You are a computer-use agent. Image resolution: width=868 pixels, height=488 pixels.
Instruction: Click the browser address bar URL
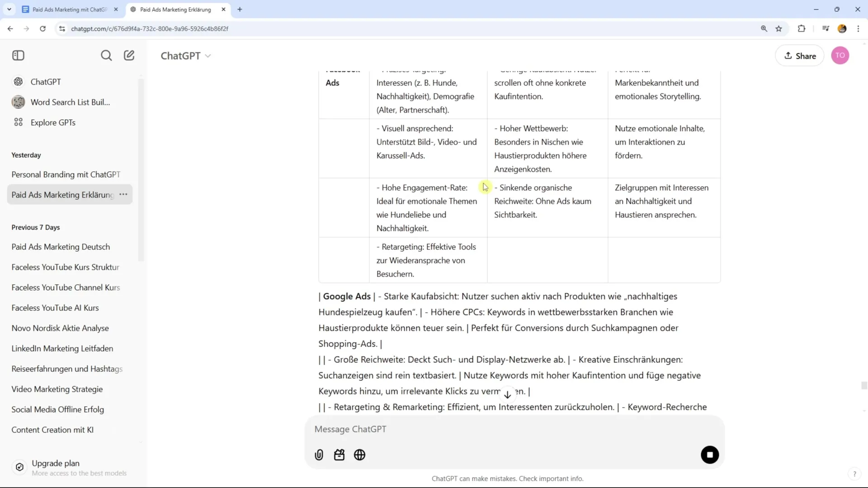(x=150, y=28)
